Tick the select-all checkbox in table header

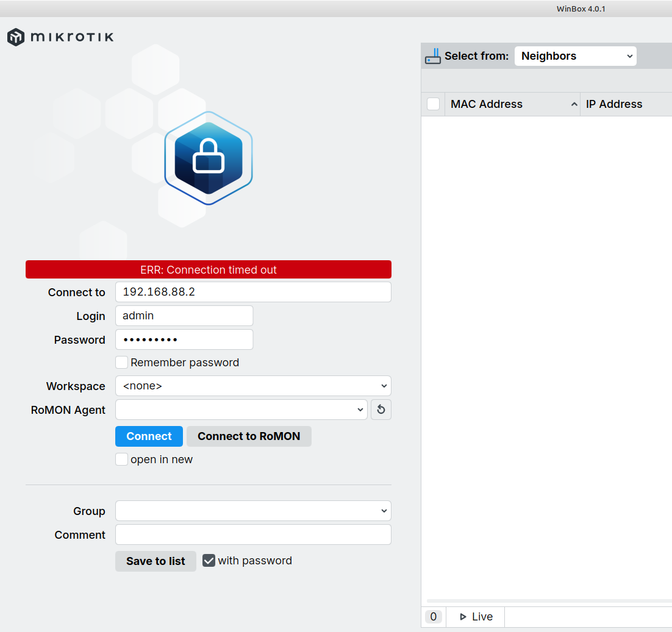coord(434,104)
